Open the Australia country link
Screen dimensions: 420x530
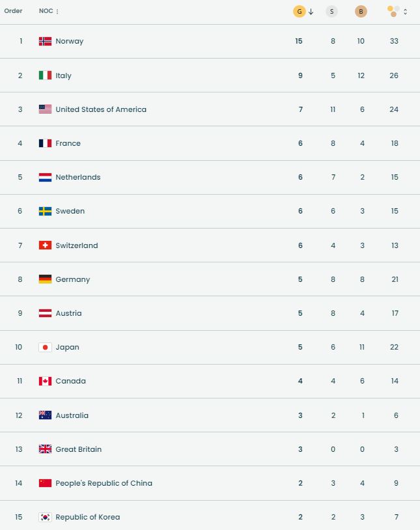[x=72, y=415]
